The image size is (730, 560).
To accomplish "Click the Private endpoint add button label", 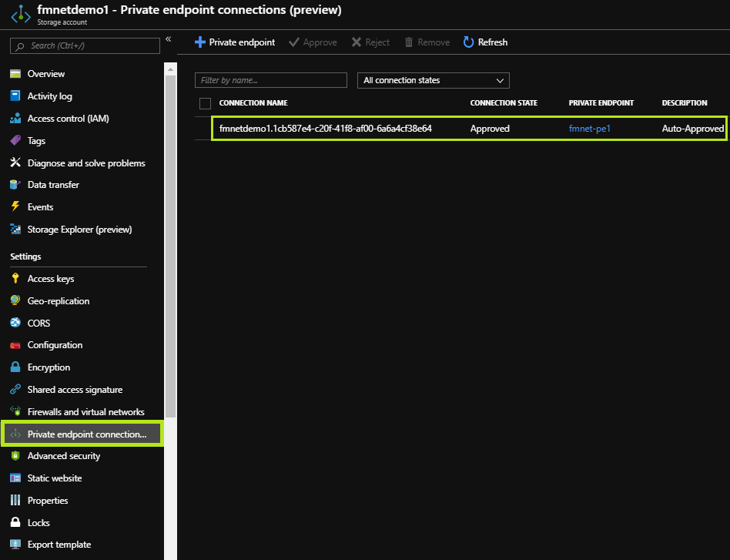I will coord(242,42).
